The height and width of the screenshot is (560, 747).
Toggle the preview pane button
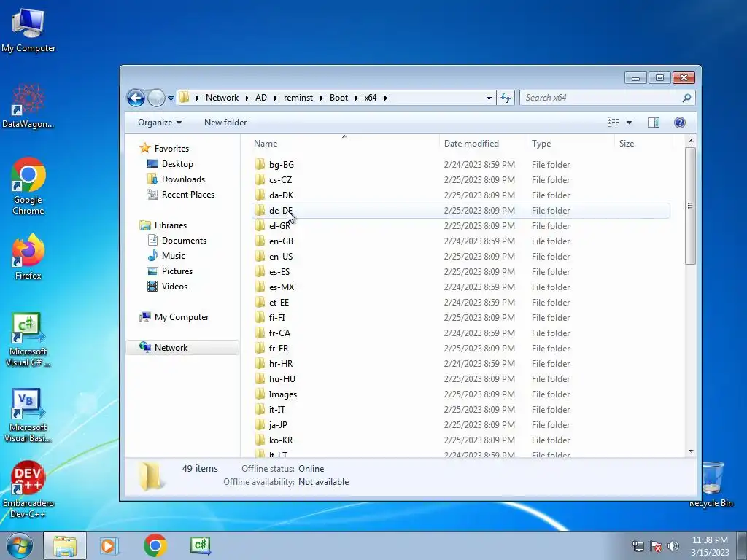point(654,122)
